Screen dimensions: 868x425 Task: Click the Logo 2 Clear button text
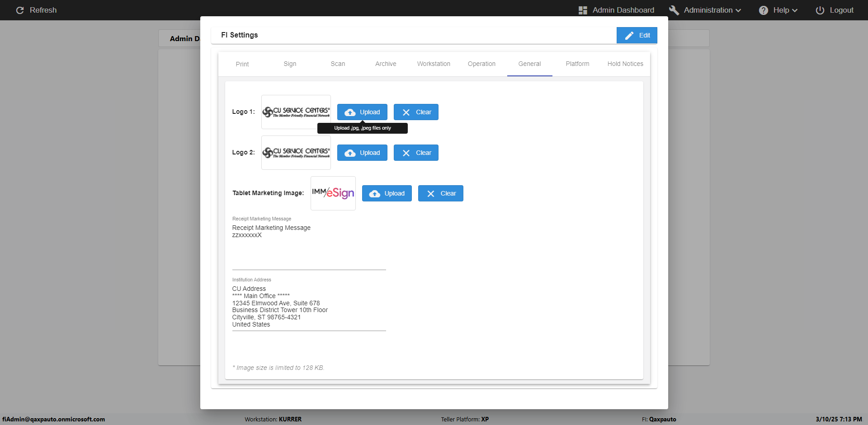[x=424, y=153]
